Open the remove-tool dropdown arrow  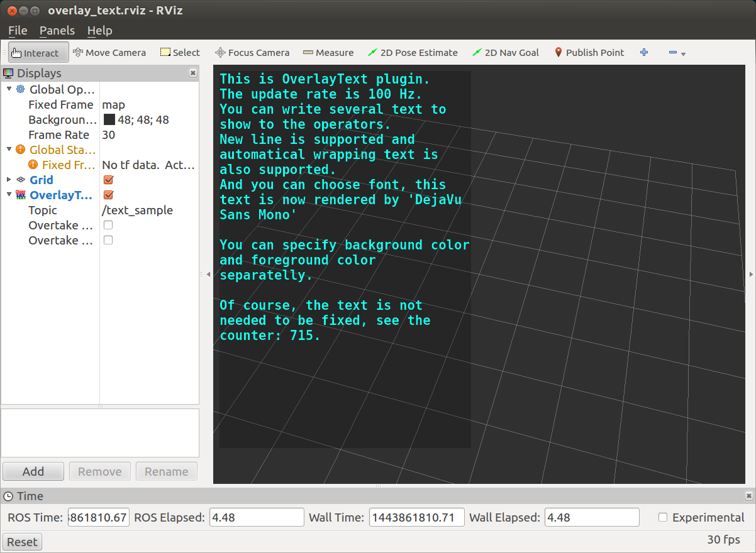(x=683, y=54)
